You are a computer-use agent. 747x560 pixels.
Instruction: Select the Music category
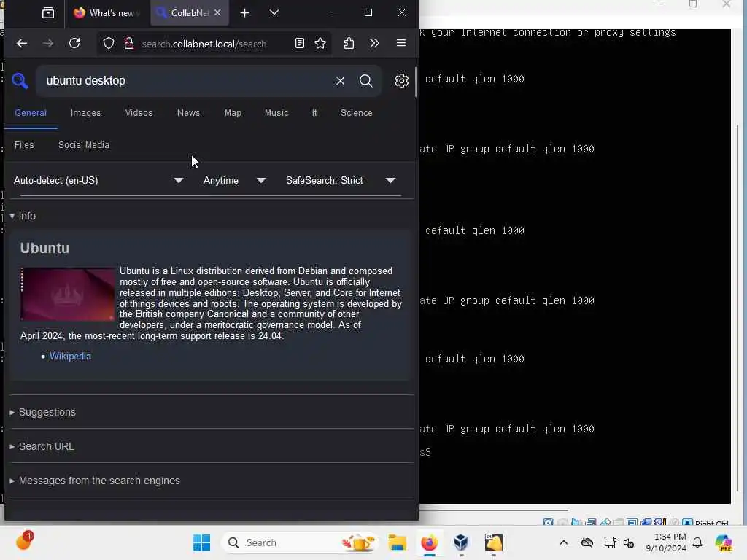pyautogui.click(x=276, y=113)
